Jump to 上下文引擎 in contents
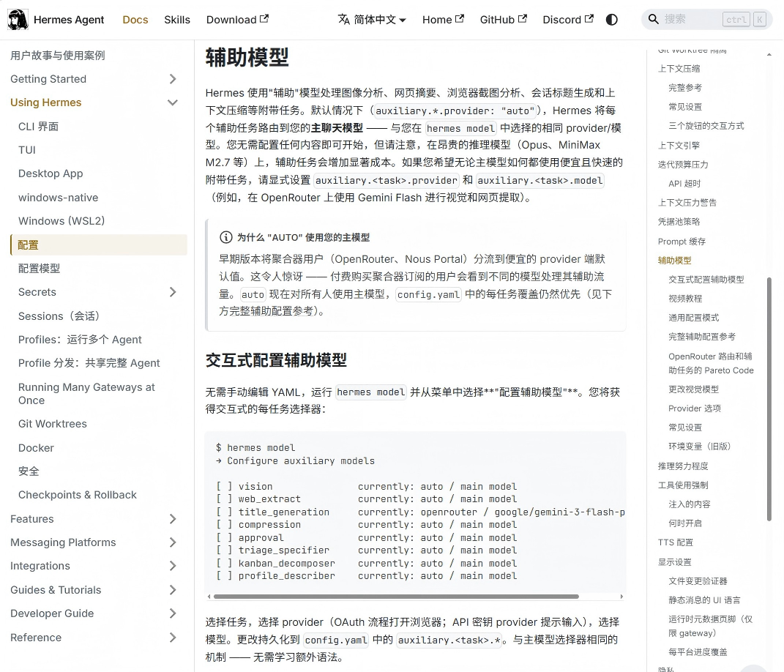The width and height of the screenshot is (784, 672). point(679,146)
